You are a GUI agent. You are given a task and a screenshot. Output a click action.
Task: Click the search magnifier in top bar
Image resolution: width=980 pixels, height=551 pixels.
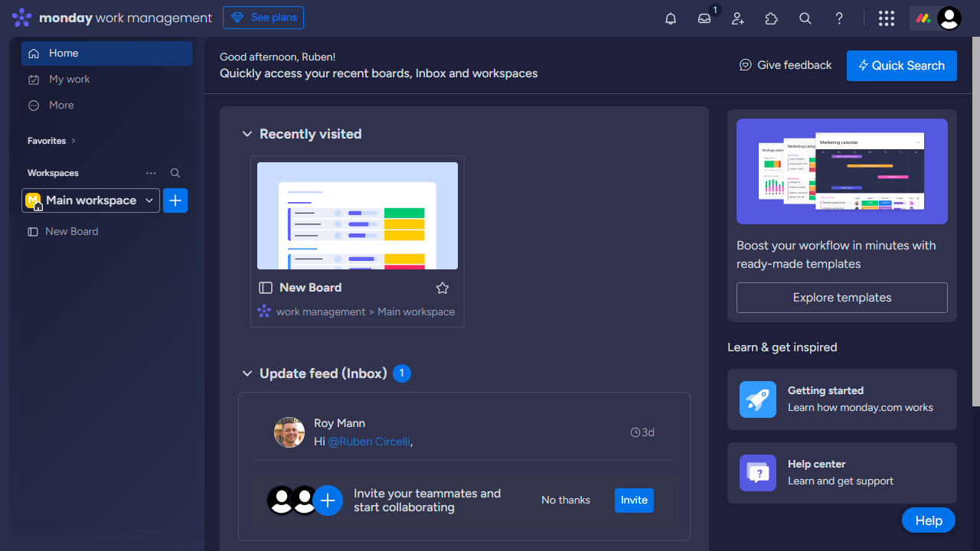[805, 18]
